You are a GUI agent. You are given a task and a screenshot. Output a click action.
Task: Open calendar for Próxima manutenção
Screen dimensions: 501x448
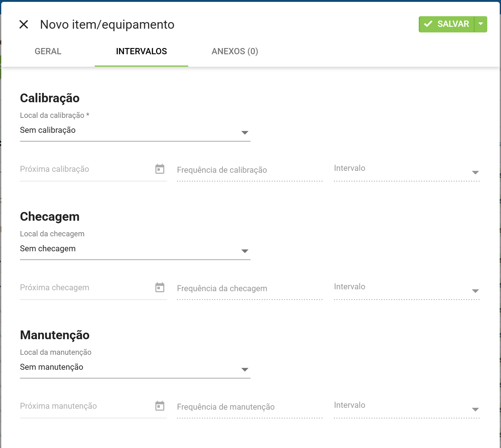click(x=160, y=406)
